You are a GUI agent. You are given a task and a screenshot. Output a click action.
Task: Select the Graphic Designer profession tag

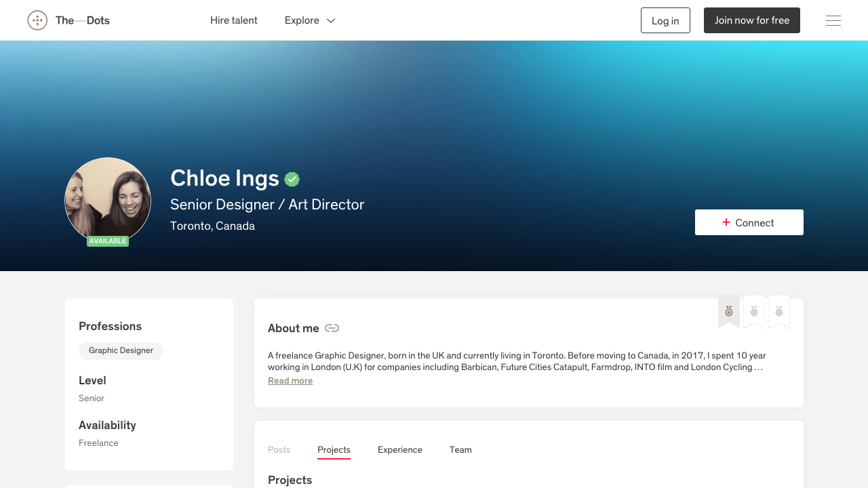(x=121, y=350)
